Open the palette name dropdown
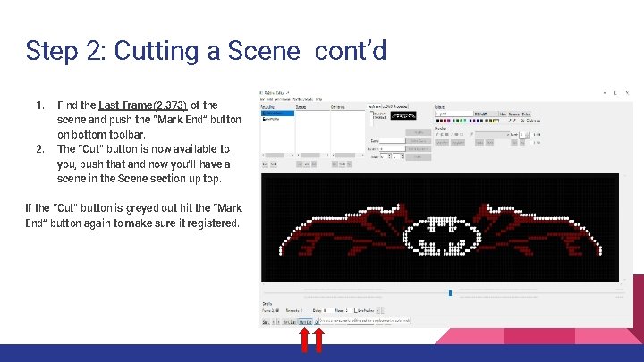Screen dimensions: 644x362 coord(453,114)
